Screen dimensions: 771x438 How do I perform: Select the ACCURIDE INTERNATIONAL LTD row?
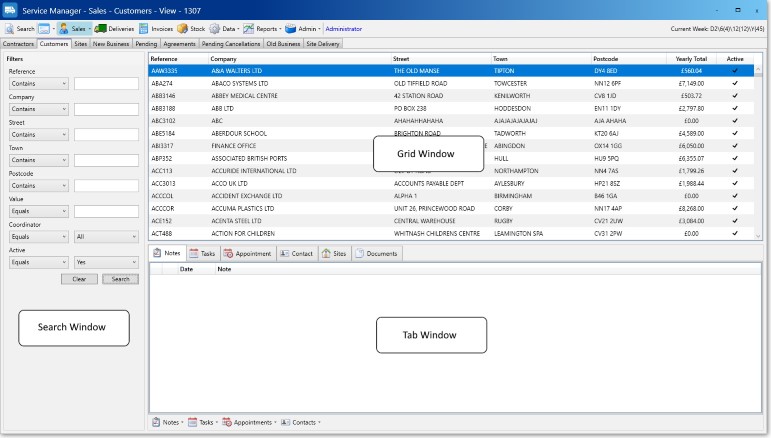[x=451, y=171]
